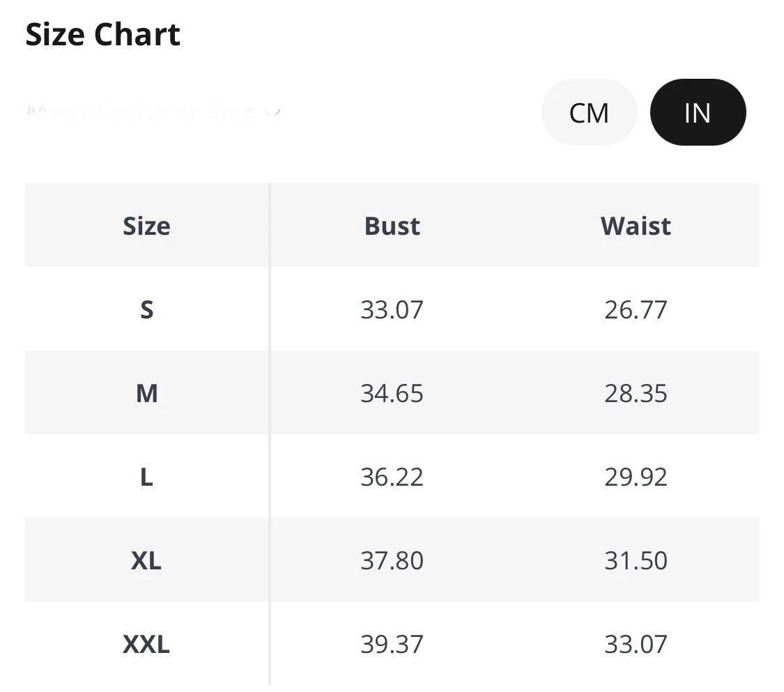Click bust value 39.37

[392, 644]
